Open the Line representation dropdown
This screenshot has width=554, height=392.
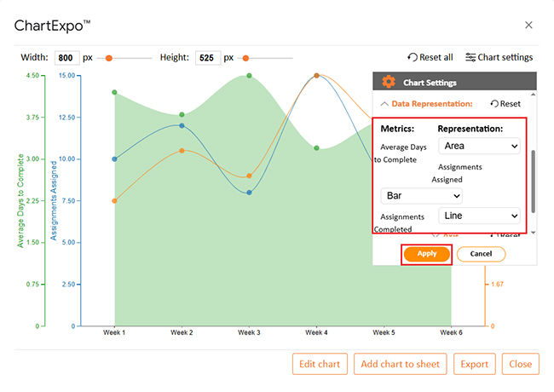point(478,216)
